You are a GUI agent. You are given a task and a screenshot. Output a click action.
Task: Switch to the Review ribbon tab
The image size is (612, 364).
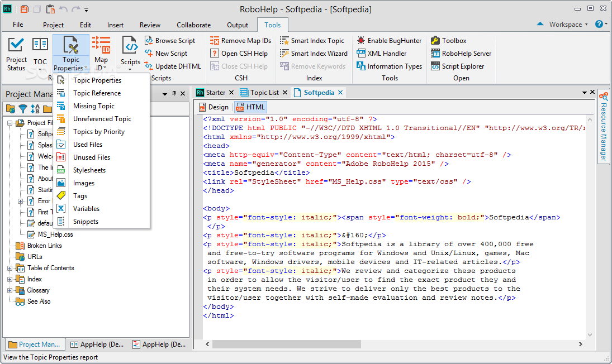(150, 25)
